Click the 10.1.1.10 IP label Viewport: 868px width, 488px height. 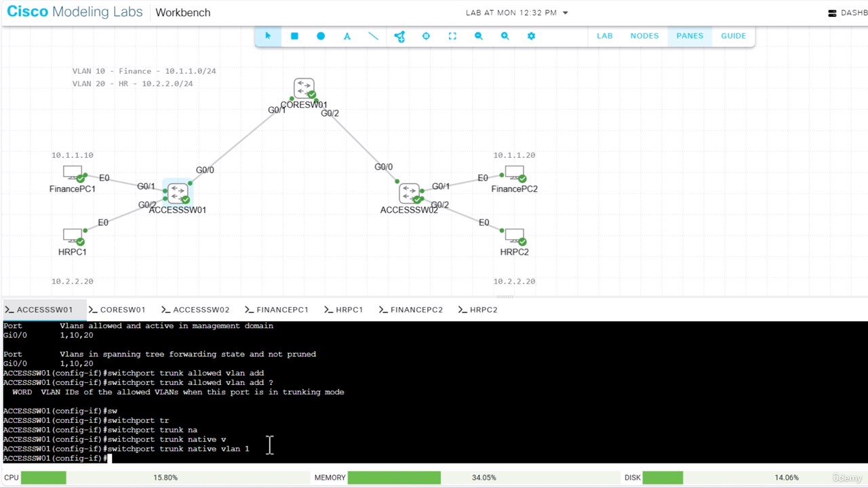coord(73,155)
